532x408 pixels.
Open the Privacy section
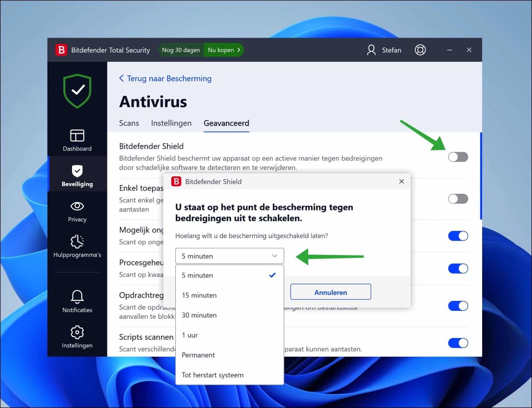click(77, 211)
